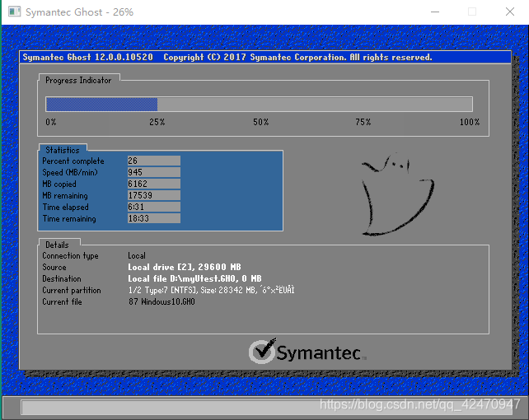Click the Symantec Ghost - 26% window title
529x420 pixels.
pyautogui.click(x=80, y=12)
